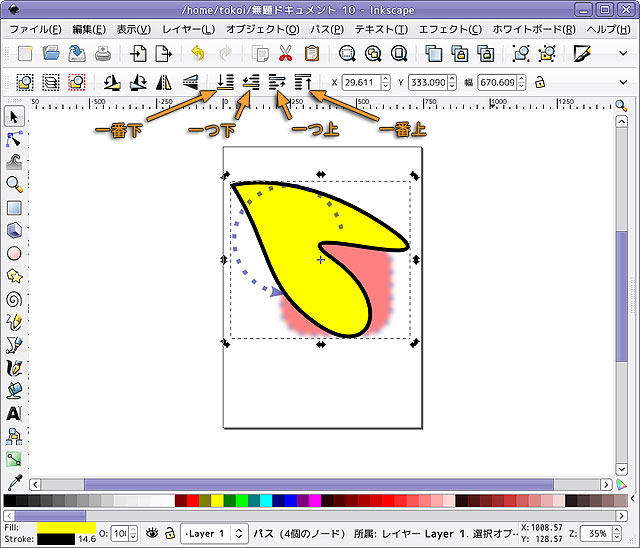
Task: Select the Star polygon tool
Action: point(14,275)
